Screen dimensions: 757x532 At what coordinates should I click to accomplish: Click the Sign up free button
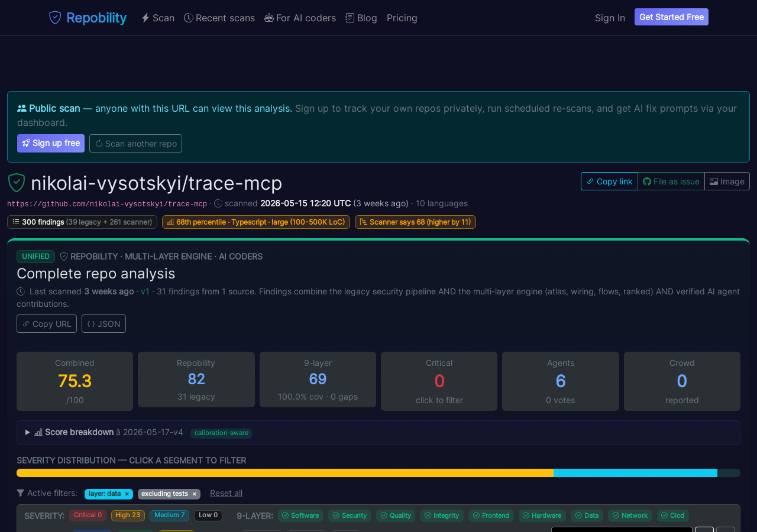pos(51,143)
